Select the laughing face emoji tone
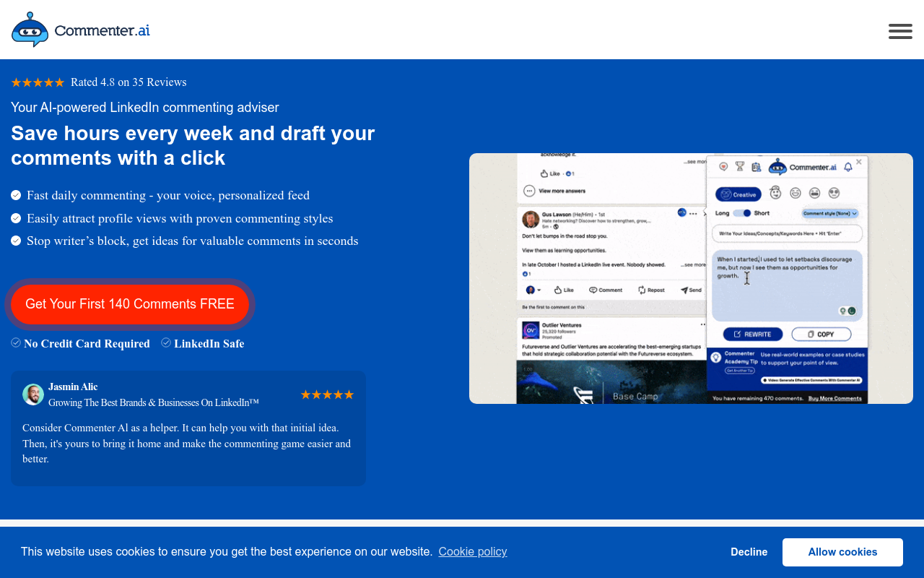Image resolution: width=924 pixels, height=578 pixels. point(815,193)
